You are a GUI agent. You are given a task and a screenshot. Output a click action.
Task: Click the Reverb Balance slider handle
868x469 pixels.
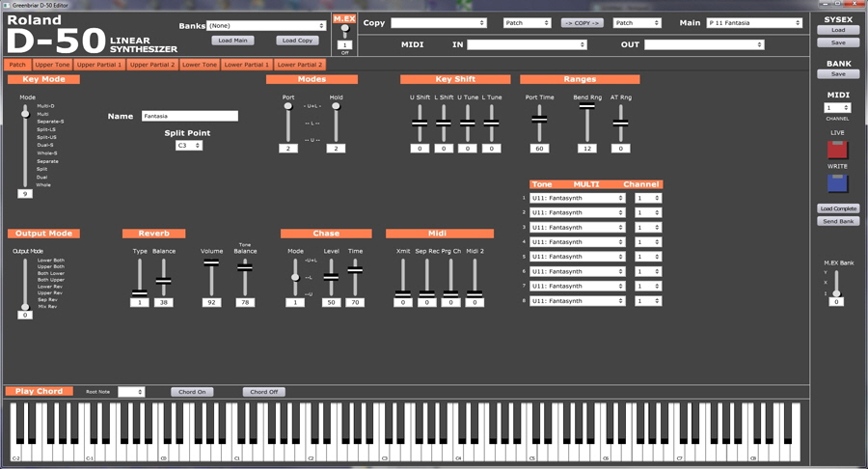(x=163, y=281)
